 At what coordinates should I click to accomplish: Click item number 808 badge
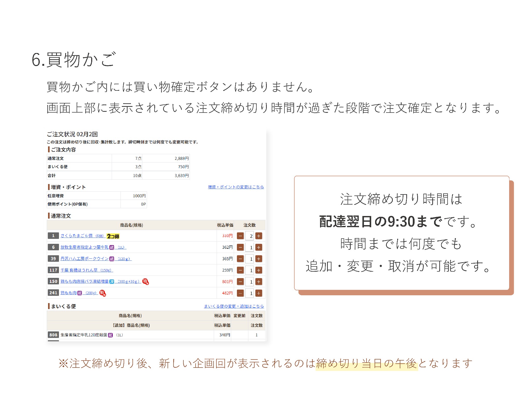click(53, 335)
